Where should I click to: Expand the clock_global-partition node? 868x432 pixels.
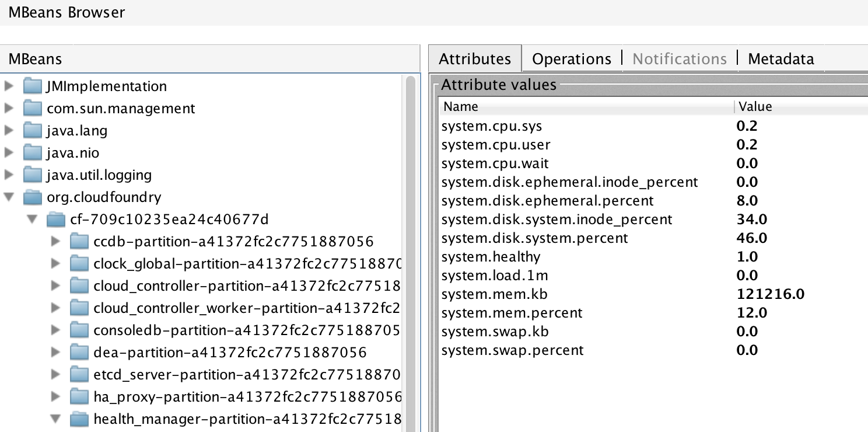point(55,264)
